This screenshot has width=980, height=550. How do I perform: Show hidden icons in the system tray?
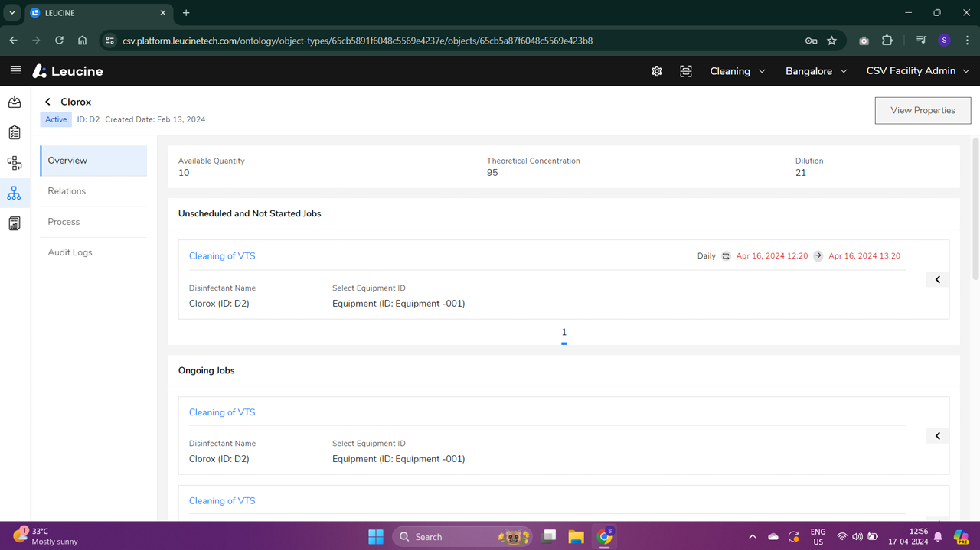(x=752, y=537)
